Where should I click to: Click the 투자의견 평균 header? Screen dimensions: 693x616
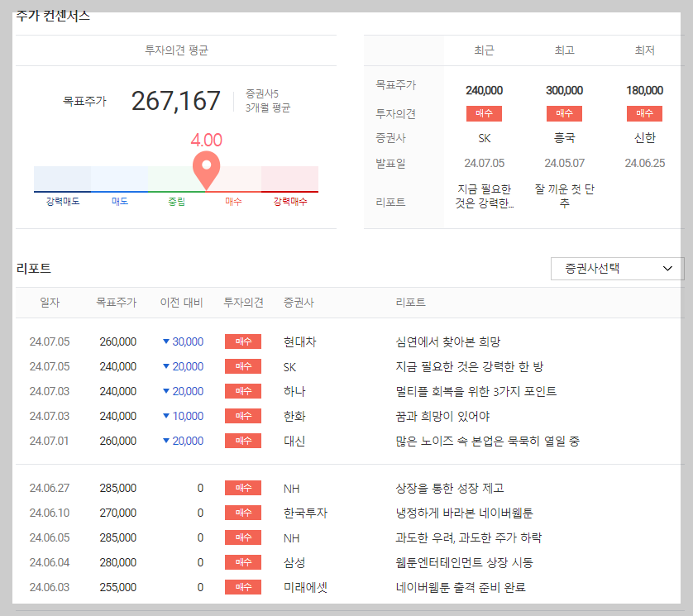pos(176,50)
